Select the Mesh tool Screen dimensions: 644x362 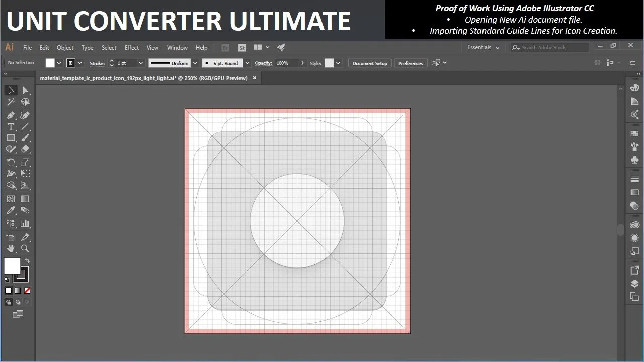pos(11,199)
